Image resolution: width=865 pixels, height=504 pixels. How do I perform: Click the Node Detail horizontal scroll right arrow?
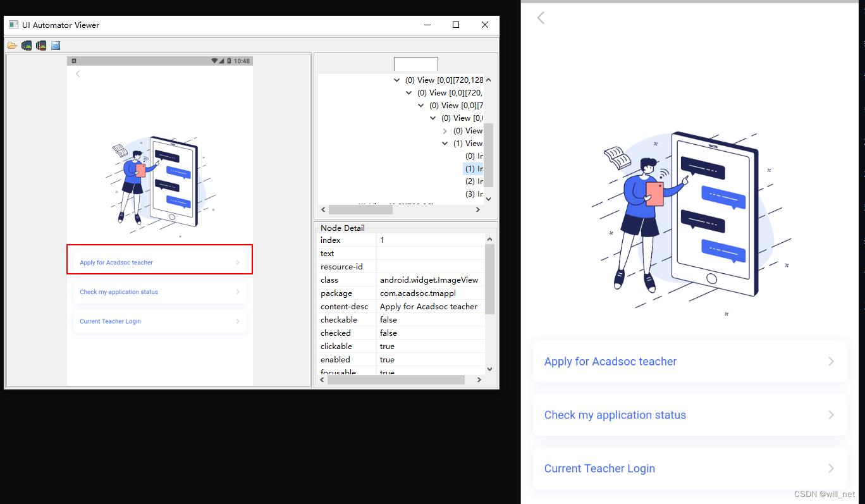[479, 380]
